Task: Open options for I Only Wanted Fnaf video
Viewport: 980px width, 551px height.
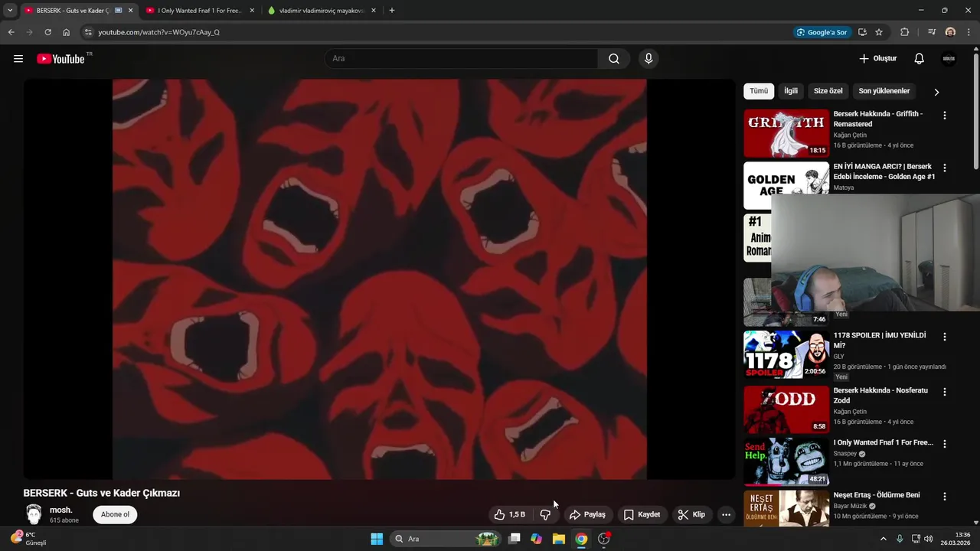Action: point(944,444)
